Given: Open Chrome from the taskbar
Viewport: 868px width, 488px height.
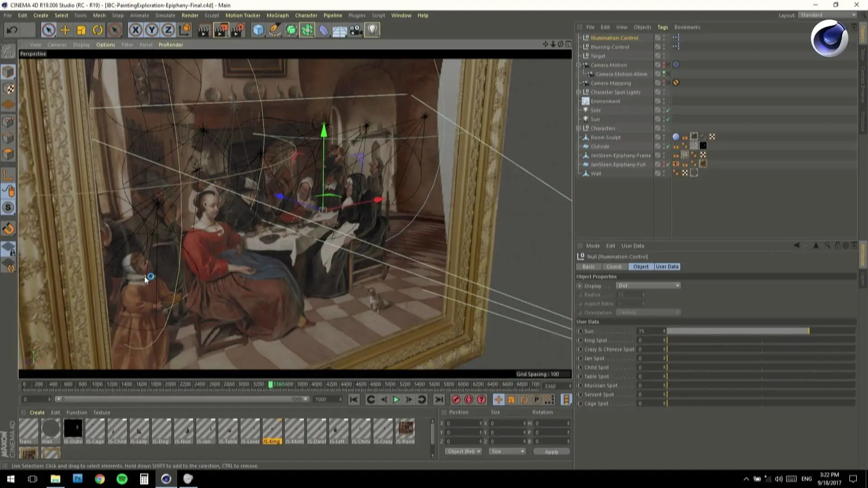Looking at the screenshot, I should pos(100,479).
